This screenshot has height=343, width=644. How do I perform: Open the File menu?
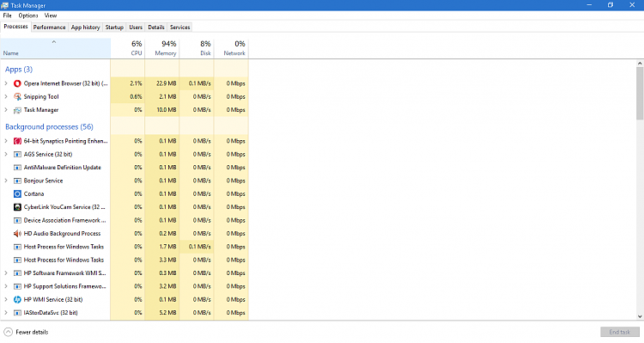(8, 15)
